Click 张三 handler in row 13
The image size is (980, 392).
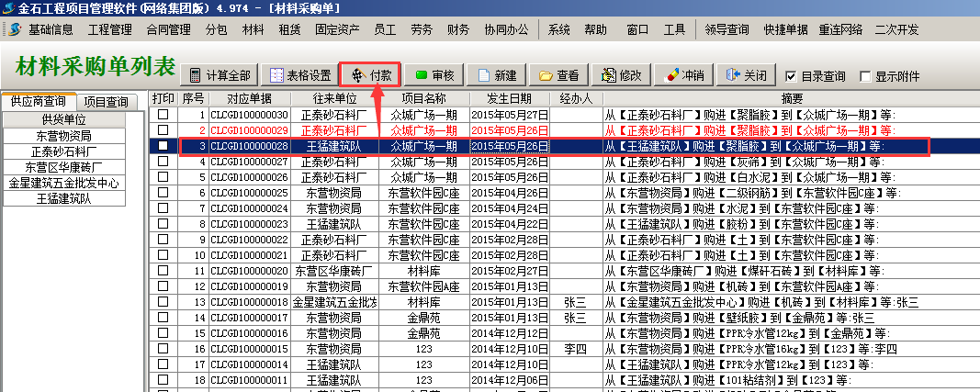(576, 302)
